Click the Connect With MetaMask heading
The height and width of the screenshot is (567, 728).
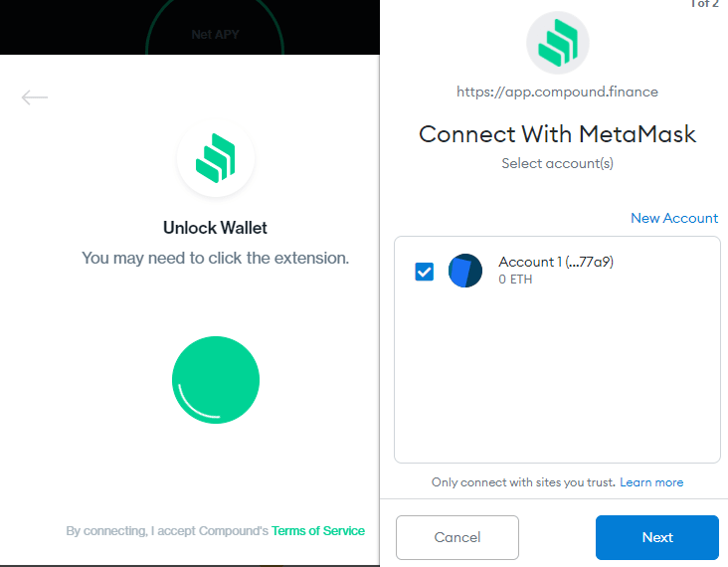tap(557, 134)
